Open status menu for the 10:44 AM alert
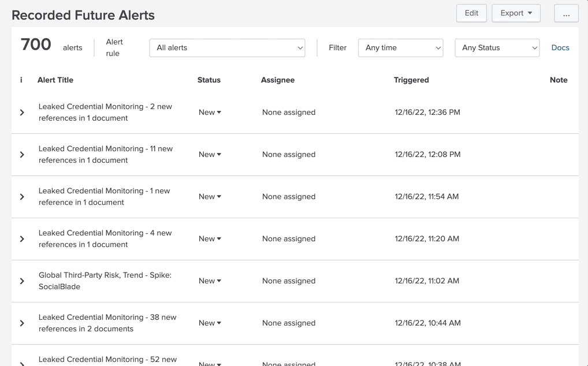The width and height of the screenshot is (588, 366). (210, 323)
